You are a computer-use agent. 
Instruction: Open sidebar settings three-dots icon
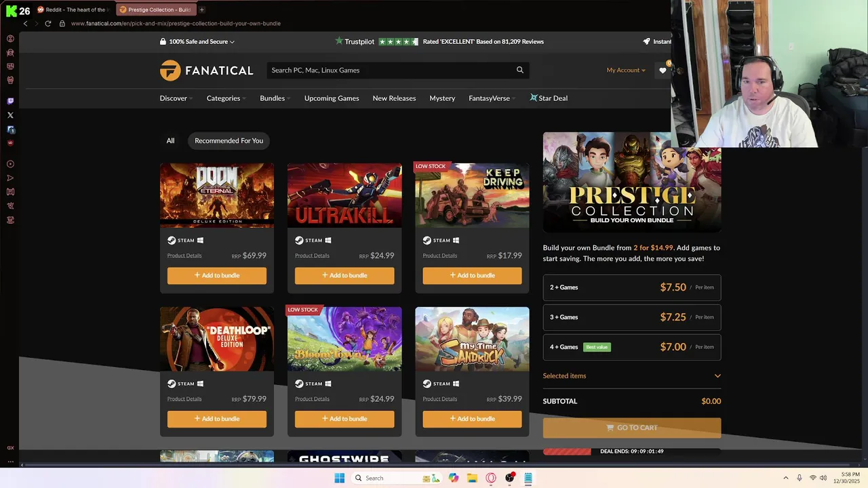coord(10,462)
